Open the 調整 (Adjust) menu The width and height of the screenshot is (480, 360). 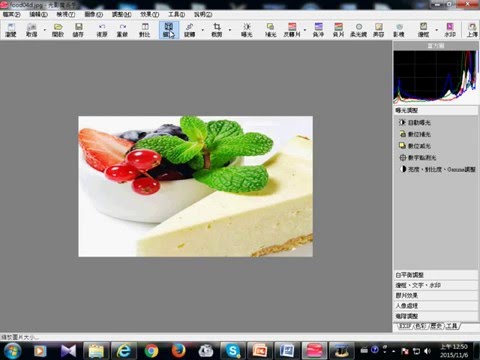(x=122, y=15)
